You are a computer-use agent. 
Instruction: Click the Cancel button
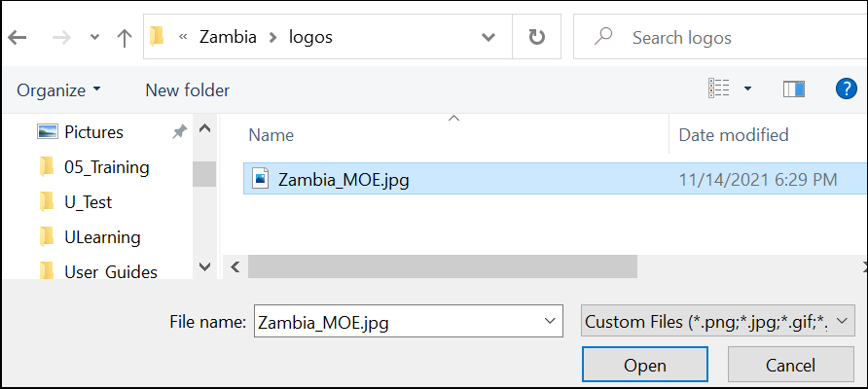point(790,365)
